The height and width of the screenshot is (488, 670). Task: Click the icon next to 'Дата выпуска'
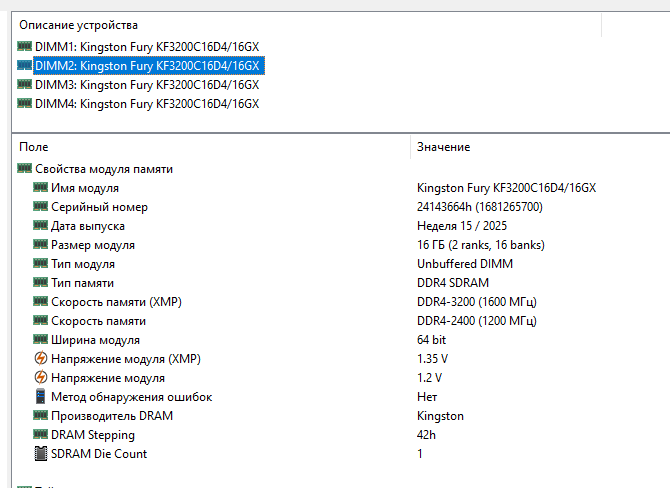click(x=41, y=225)
